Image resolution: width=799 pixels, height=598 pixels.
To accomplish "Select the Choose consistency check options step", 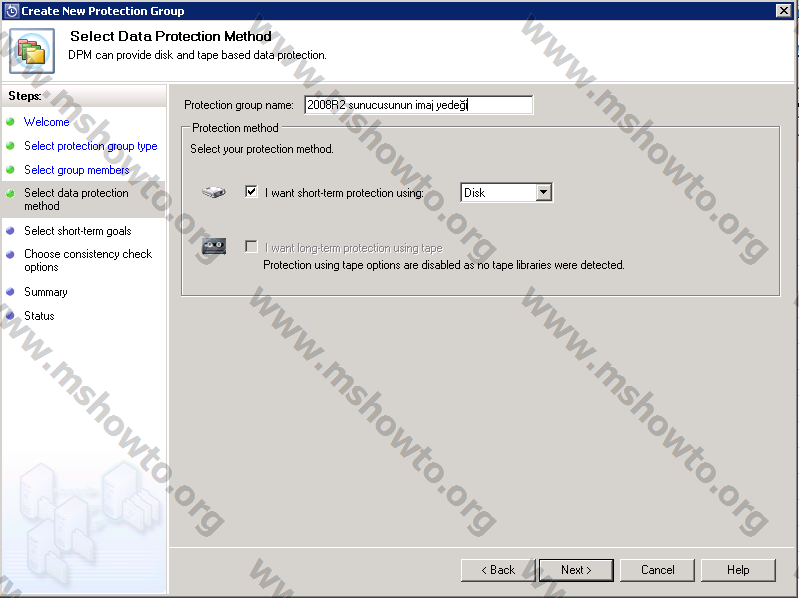I will 88,260.
